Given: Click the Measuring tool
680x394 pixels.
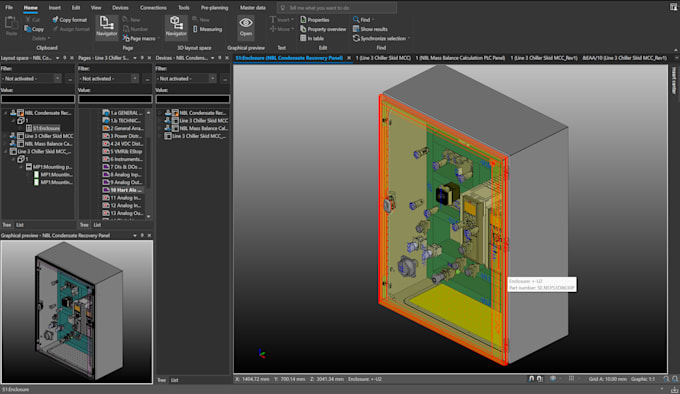Looking at the screenshot, I should click(207, 29).
